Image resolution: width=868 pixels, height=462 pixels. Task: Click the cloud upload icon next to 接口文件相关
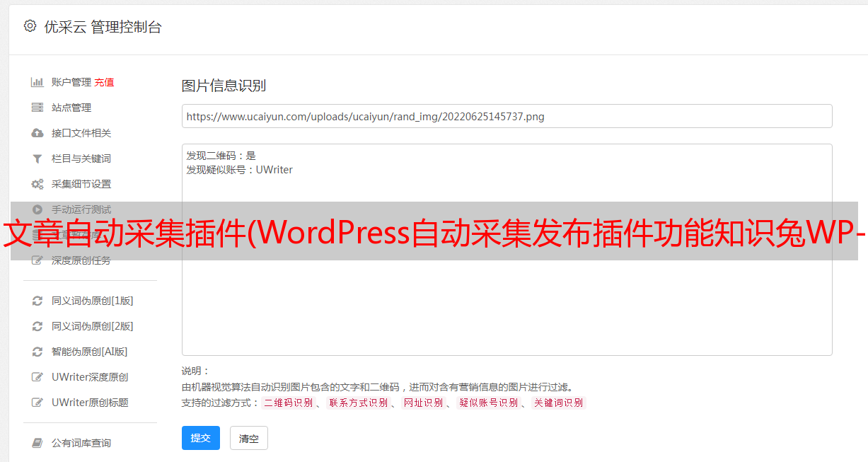(x=37, y=133)
